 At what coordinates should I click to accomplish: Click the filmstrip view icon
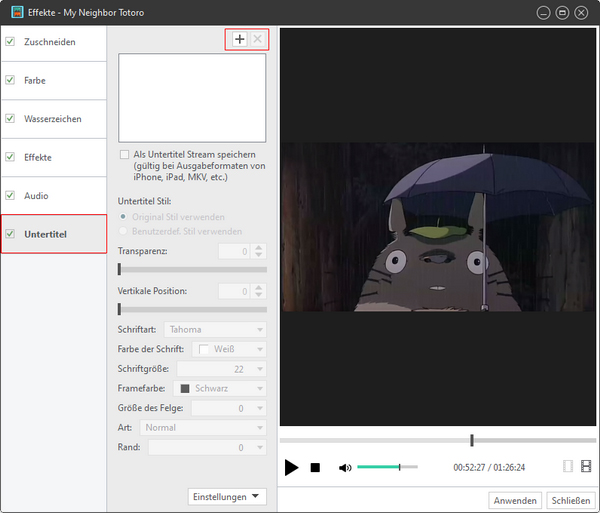(586, 466)
